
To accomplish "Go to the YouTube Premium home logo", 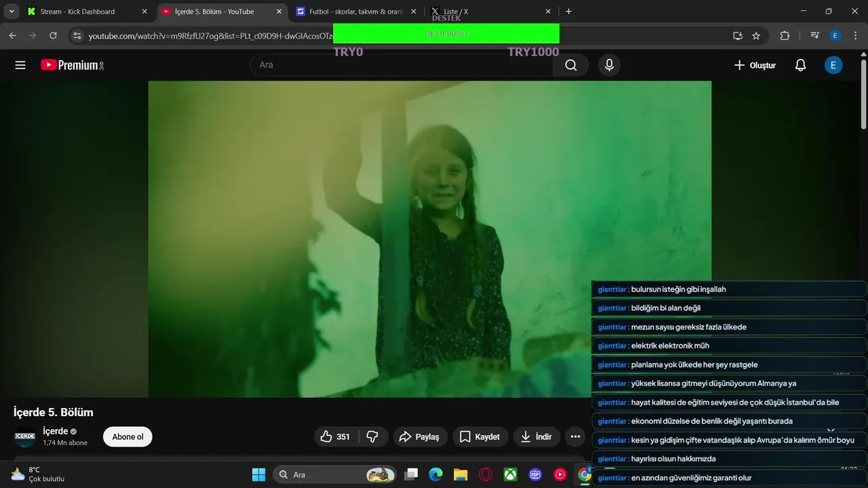I will point(72,65).
